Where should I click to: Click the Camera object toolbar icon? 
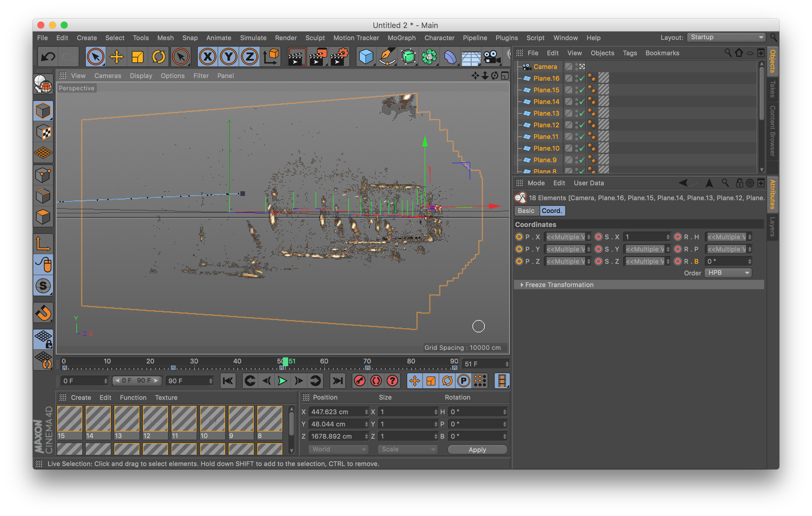(x=492, y=56)
